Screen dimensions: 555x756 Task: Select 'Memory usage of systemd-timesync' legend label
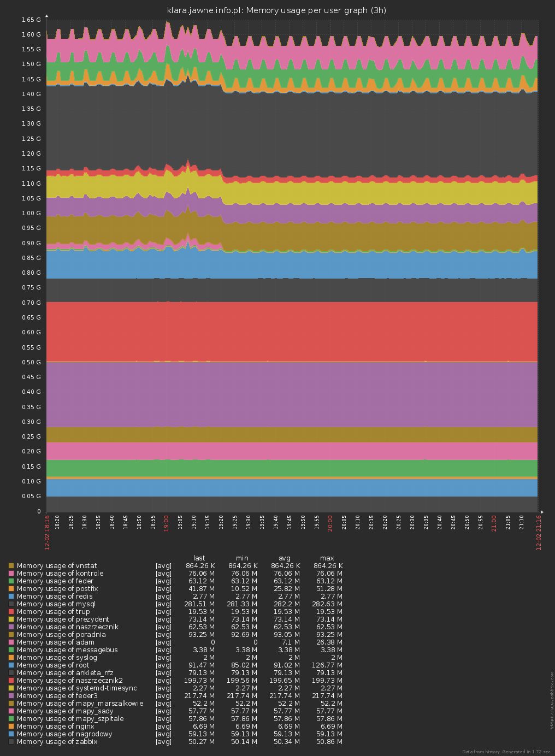point(76,688)
